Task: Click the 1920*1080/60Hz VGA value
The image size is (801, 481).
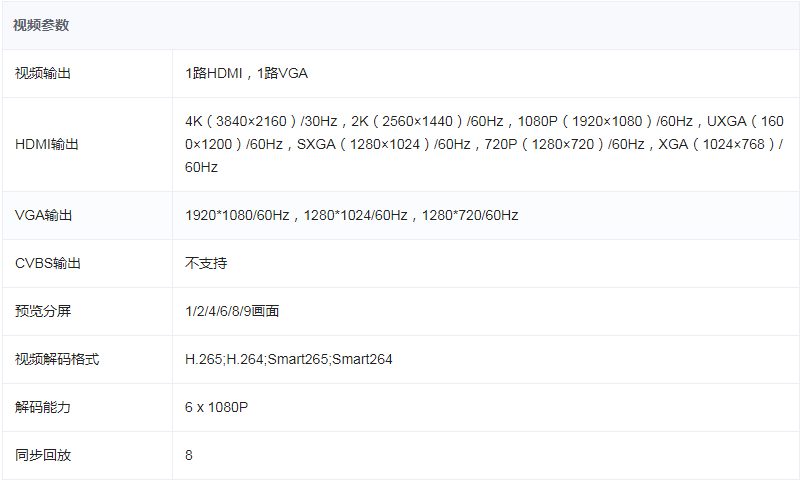Action: (x=237, y=215)
